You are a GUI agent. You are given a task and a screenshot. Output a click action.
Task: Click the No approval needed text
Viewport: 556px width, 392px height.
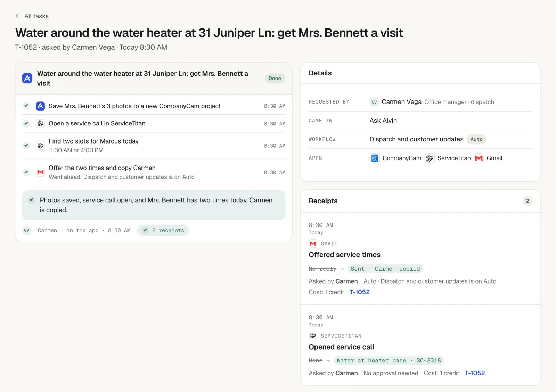[x=391, y=373]
